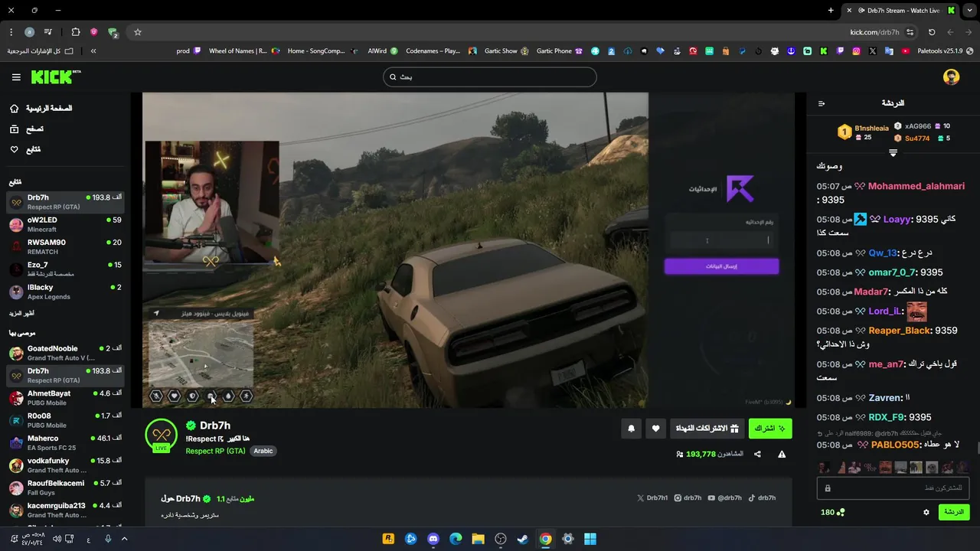The image size is (980, 551).
Task: Expand chat leaderboard chevron
Action: 893,153
